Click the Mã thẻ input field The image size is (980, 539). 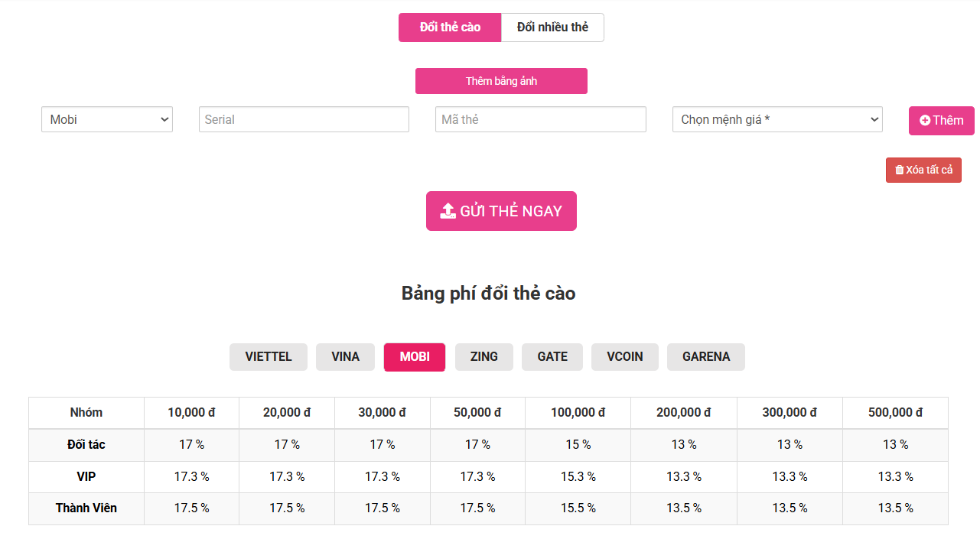point(540,119)
